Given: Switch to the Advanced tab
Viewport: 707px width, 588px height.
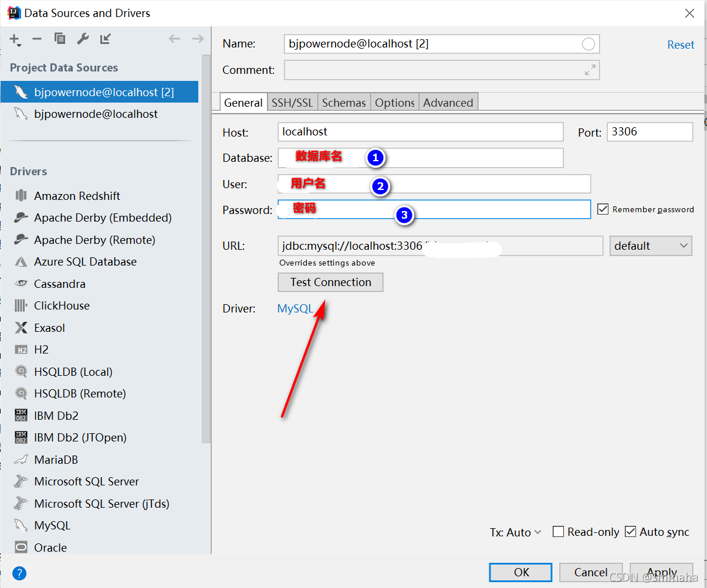Looking at the screenshot, I should (448, 103).
